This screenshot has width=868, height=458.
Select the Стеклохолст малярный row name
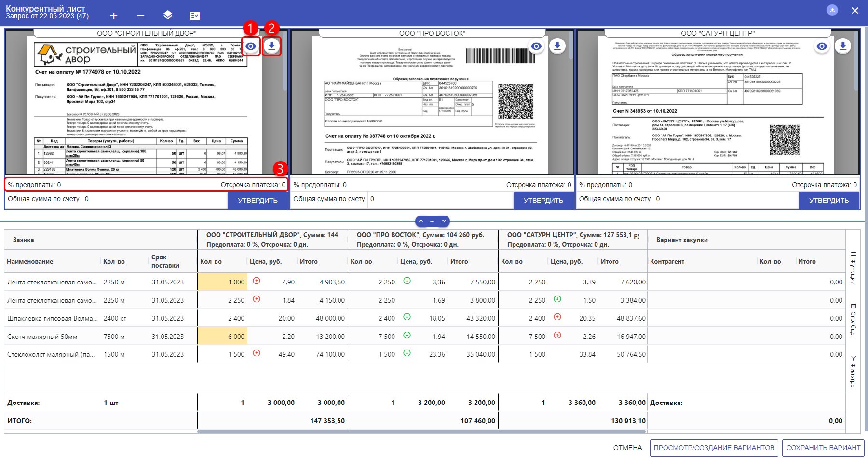point(51,354)
